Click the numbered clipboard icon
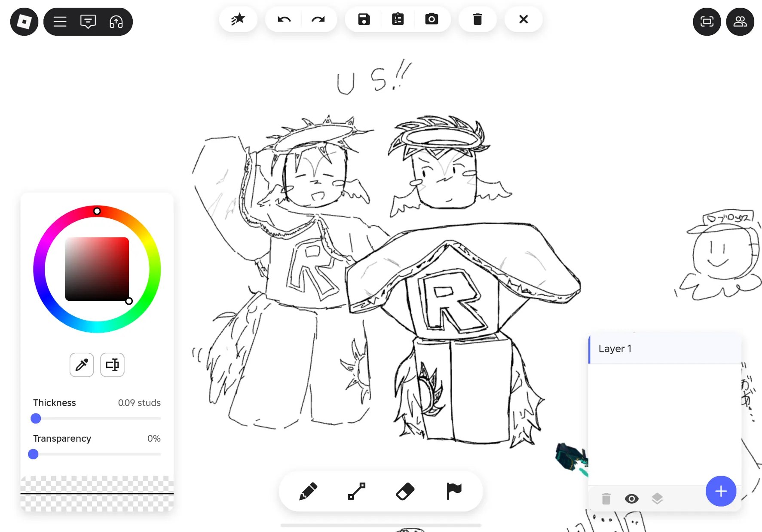Screen dimensions: 762x532 pyautogui.click(x=398, y=19)
